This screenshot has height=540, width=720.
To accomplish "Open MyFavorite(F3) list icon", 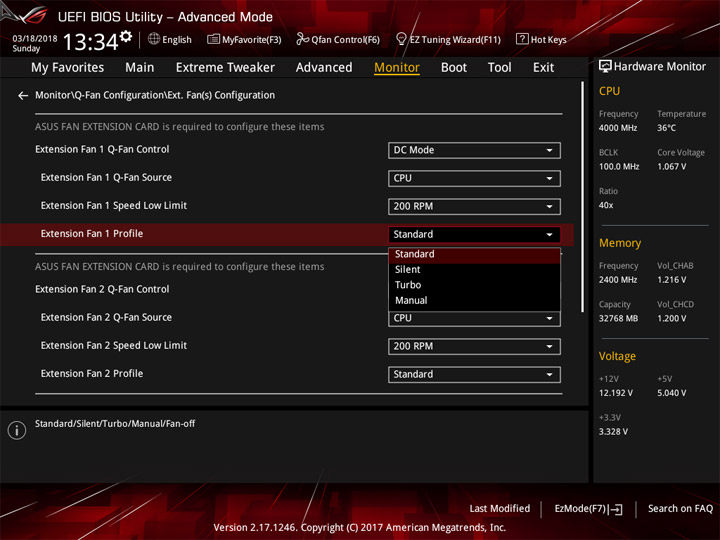I will click(213, 39).
